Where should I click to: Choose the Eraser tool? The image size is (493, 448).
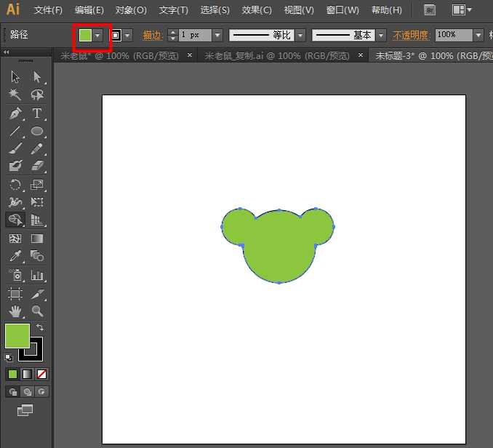pyautogui.click(x=37, y=166)
